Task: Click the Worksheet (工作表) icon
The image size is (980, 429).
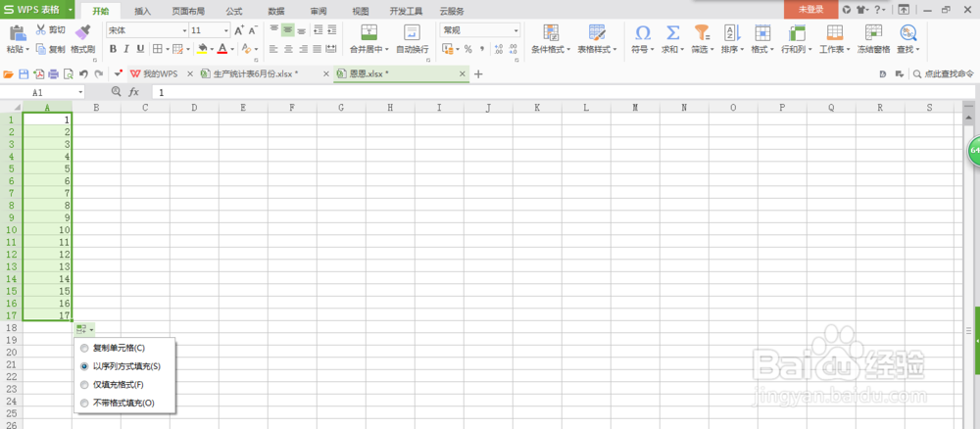Action: (x=834, y=33)
